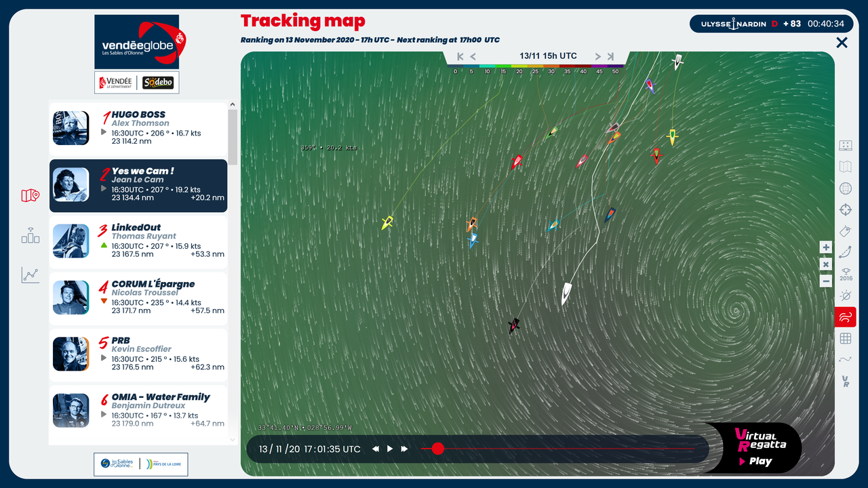
Task: Open the Vendée Sodebo sponsor banner
Action: coord(137,83)
